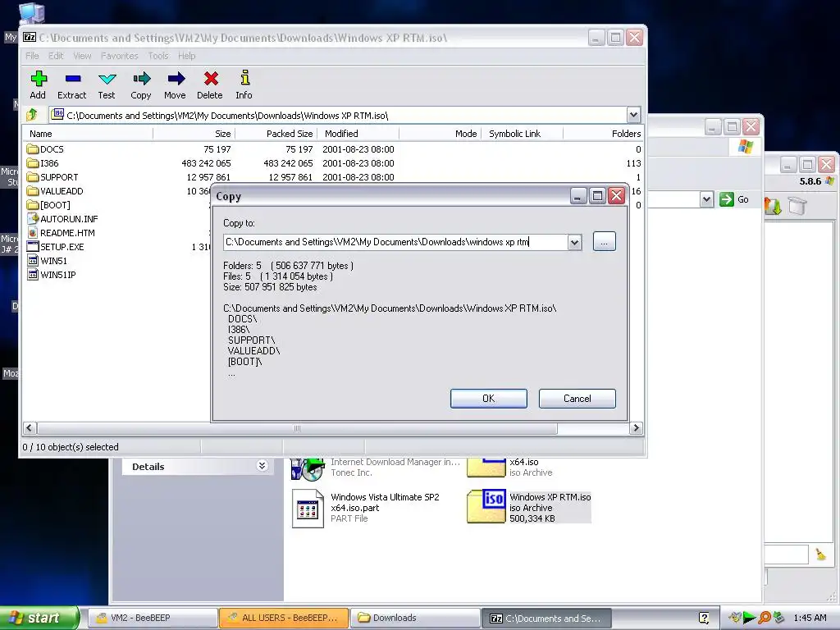Cancel the Copy dialog
Viewport: 840px width, 630px height.
click(577, 399)
